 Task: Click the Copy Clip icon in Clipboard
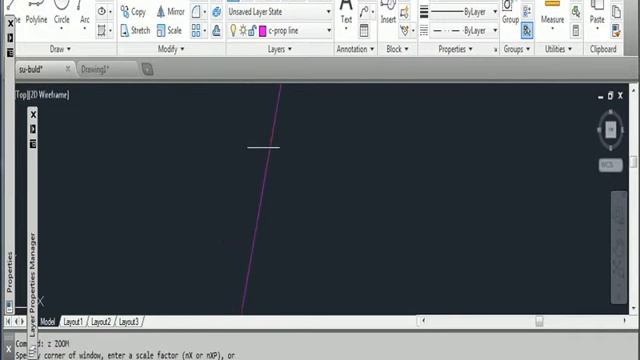pos(616,12)
